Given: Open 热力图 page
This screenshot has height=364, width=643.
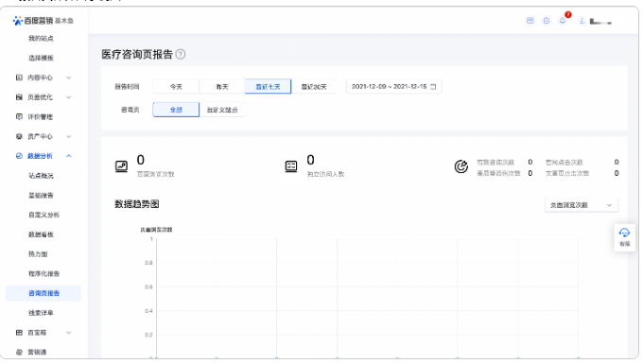Looking at the screenshot, I should pos(38,254).
